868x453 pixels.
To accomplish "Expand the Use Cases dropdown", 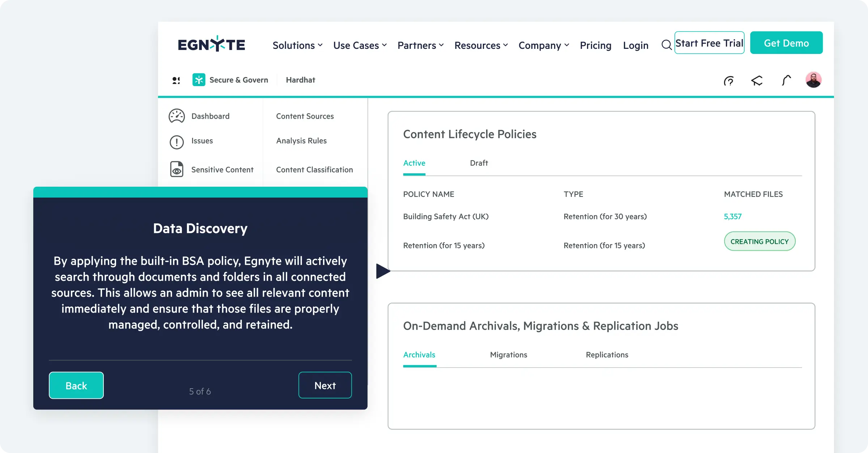I will (360, 45).
